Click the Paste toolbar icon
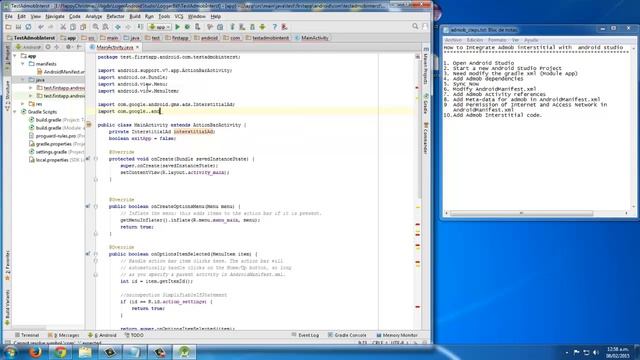The image size is (640, 360). point(83,27)
